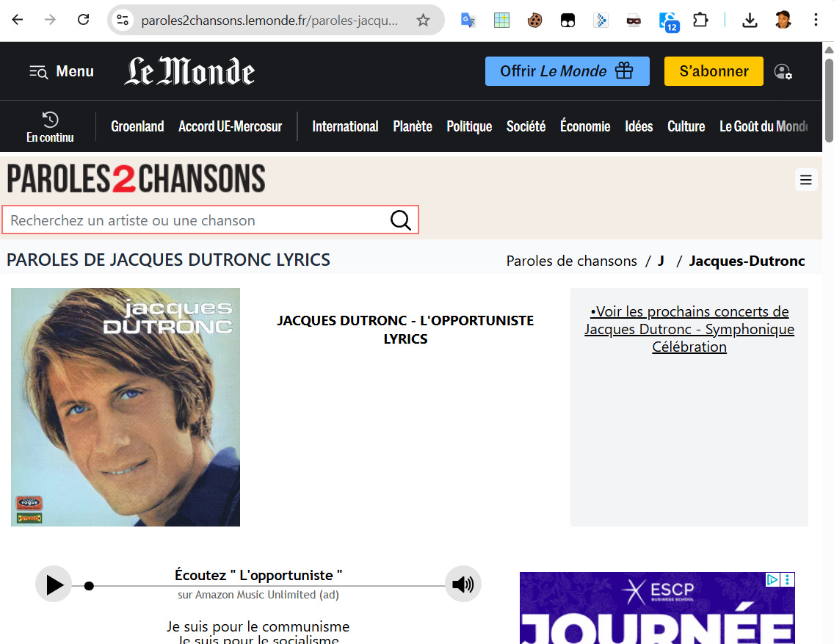Viewport: 834px width, 644px height.
Task: Open the cookie extension icon
Action: (534, 21)
